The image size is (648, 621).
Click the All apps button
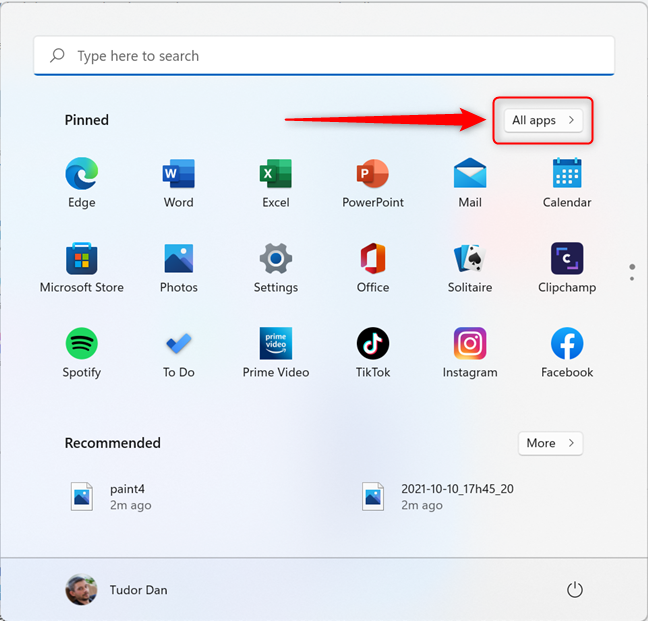tap(543, 120)
